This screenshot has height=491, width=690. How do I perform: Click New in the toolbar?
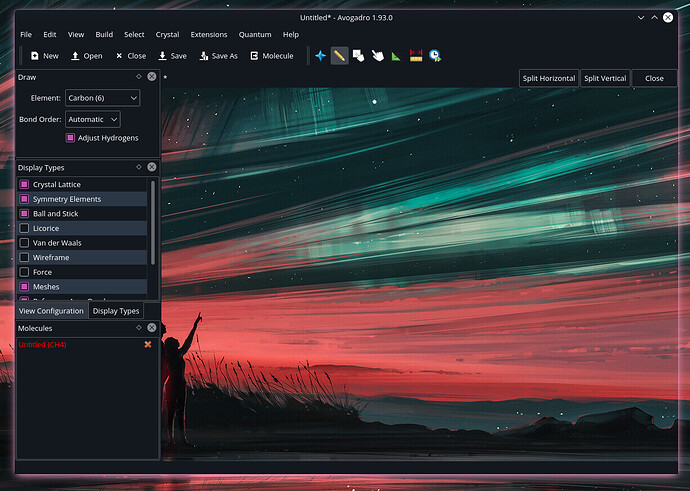44,56
